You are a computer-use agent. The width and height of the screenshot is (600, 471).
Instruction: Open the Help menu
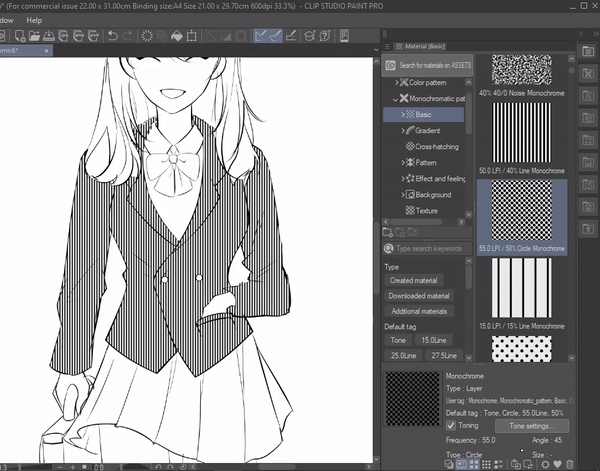34,20
